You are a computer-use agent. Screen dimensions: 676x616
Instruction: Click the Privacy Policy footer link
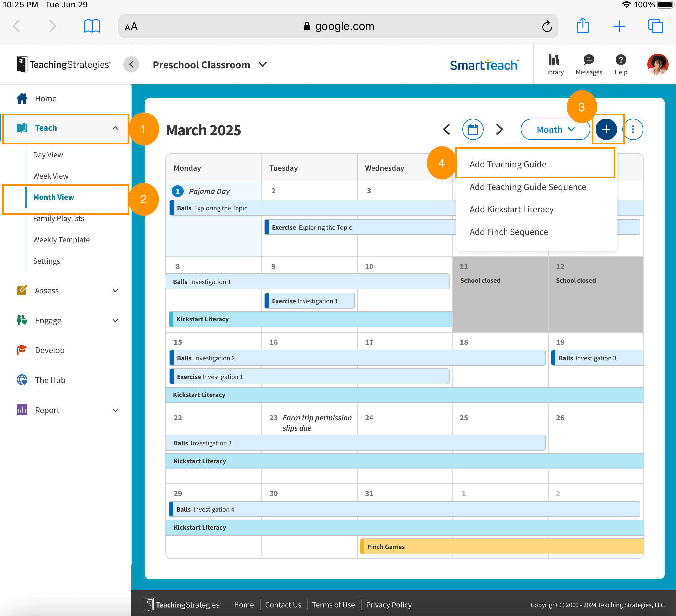click(x=388, y=605)
